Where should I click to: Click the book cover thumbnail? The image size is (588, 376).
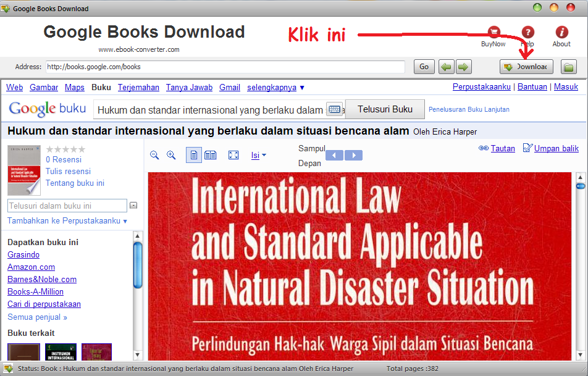pyautogui.click(x=24, y=170)
